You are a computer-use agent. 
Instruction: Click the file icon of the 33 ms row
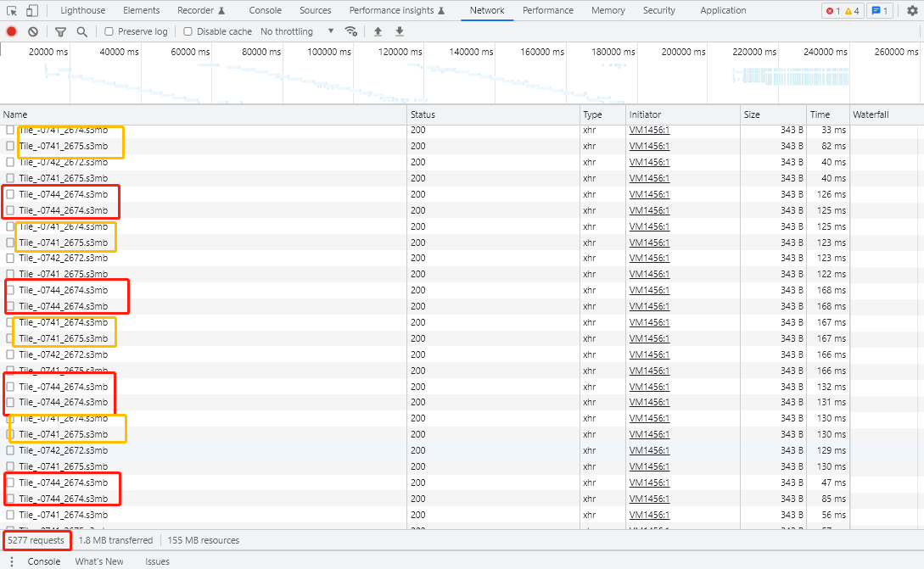click(10, 130)
